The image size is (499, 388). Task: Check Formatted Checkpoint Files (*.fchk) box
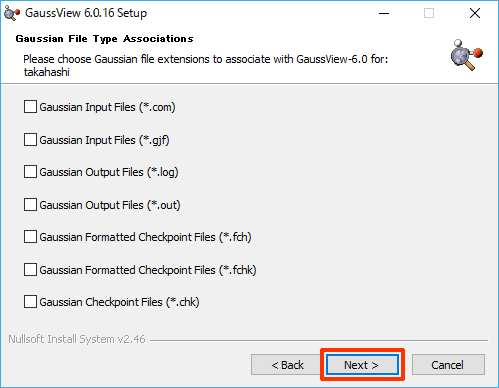click(30, 270)
